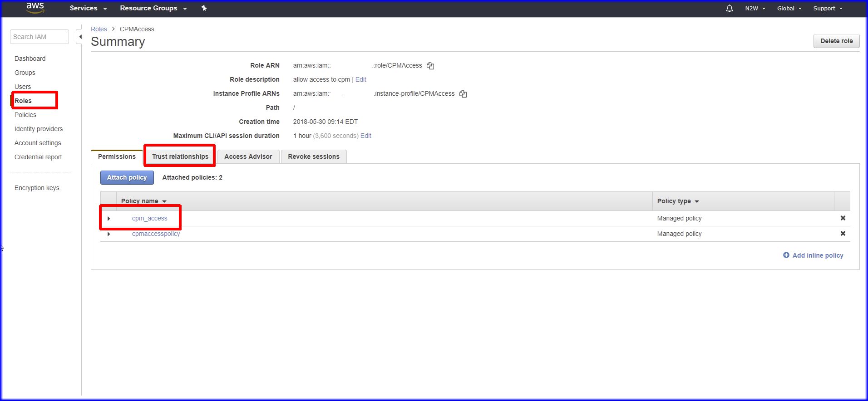Viewport: 868px width, 401px height.
Task: Sort by Policy name column header
Action: (143, 201)
